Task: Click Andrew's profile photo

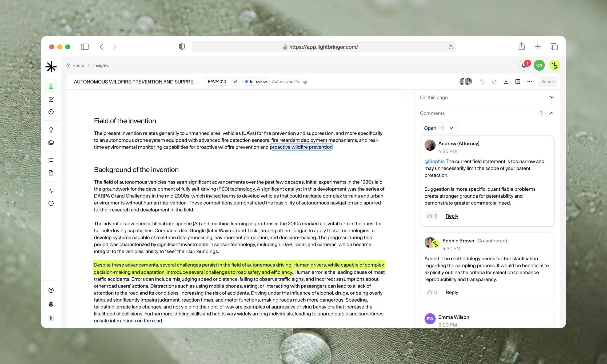Action: [x=430, y=145]
